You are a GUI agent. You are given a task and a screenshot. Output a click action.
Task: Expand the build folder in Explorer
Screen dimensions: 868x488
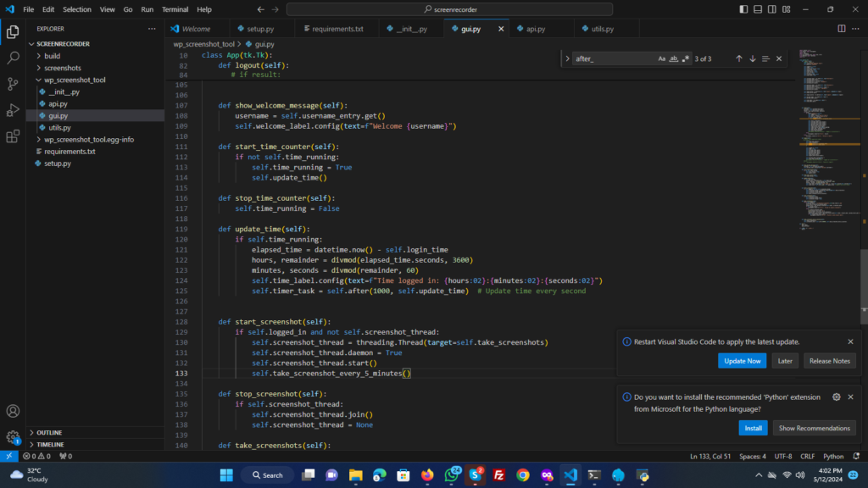click(x=52, y=56)
